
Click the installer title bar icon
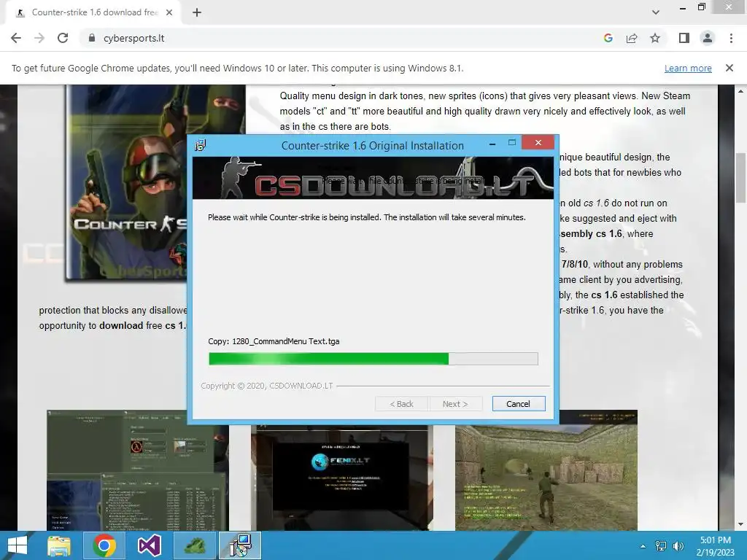pyautogui.click(x=200, y=145)
